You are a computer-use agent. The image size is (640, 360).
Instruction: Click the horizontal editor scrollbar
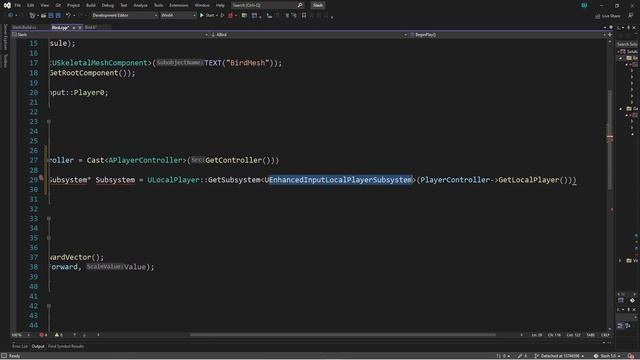tap(343, 335)
